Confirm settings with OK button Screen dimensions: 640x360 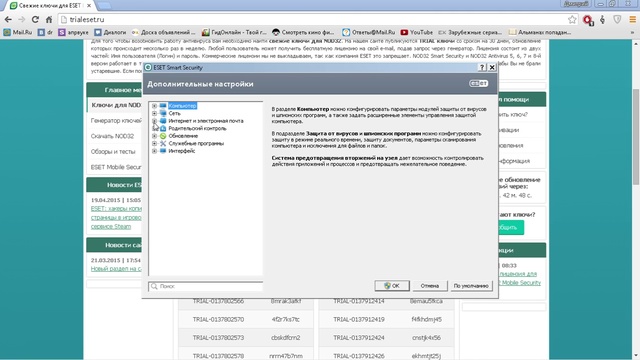tap(392, 286)
